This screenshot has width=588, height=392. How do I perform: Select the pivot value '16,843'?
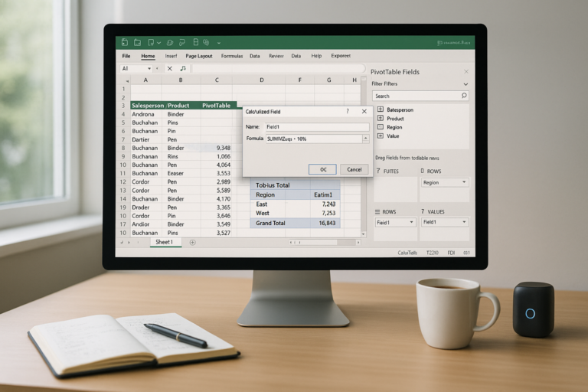pyautogui.click(x=325, y=223)
